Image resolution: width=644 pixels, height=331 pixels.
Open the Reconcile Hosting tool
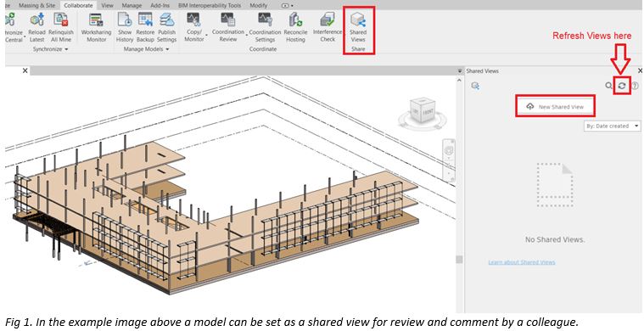tap(295, 27)
